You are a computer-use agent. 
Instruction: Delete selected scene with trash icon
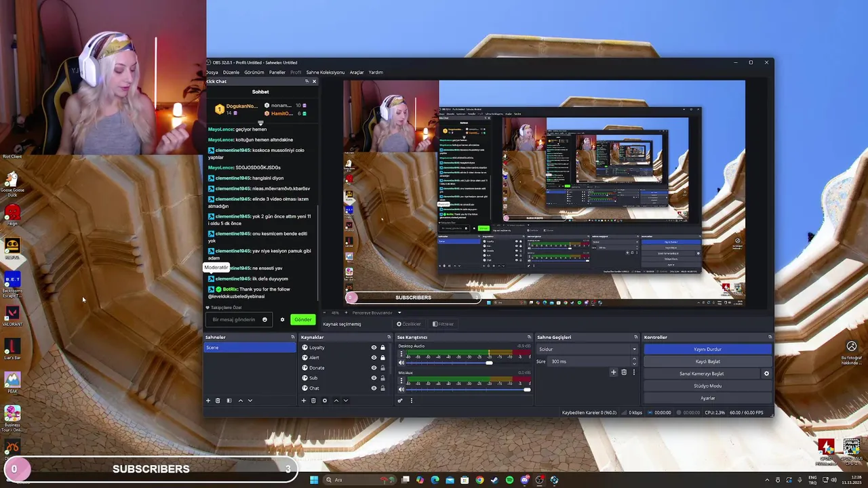tap(218, 401)
